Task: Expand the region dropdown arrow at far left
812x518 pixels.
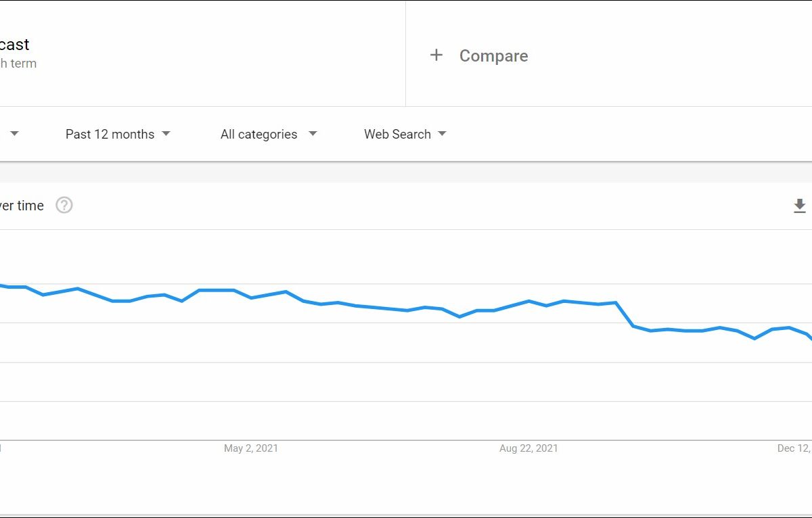Action: (x=14, y=134)
